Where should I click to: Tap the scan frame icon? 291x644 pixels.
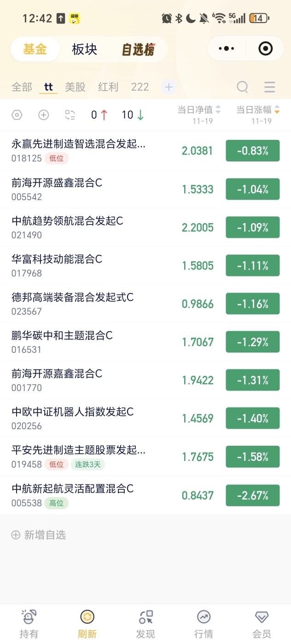pyautogui.click(x=70, y=115)
